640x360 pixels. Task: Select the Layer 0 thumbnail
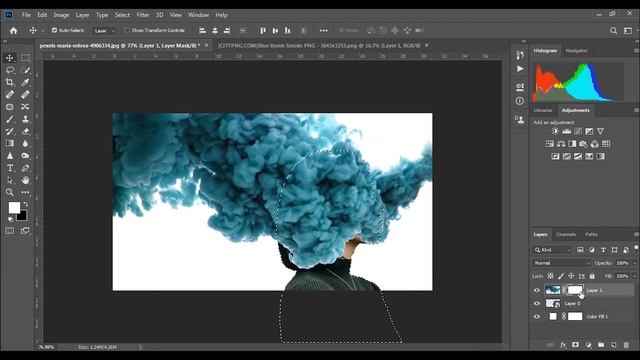(553, 303)
